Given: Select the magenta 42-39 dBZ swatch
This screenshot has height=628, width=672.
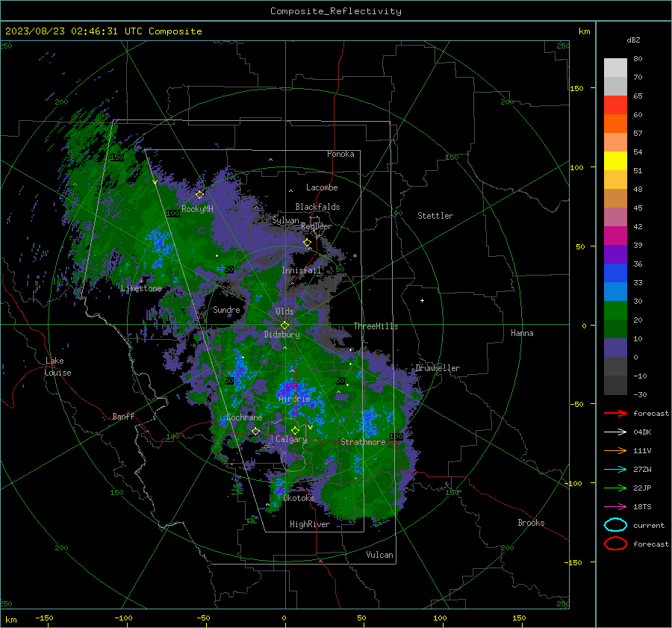Looking at the screenshot, I should pyautogui.click(x=615, y=235).
